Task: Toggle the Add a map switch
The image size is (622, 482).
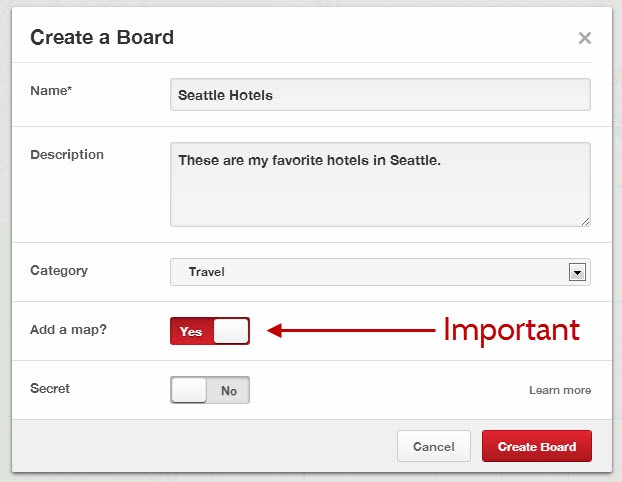Action: [210, 331]
